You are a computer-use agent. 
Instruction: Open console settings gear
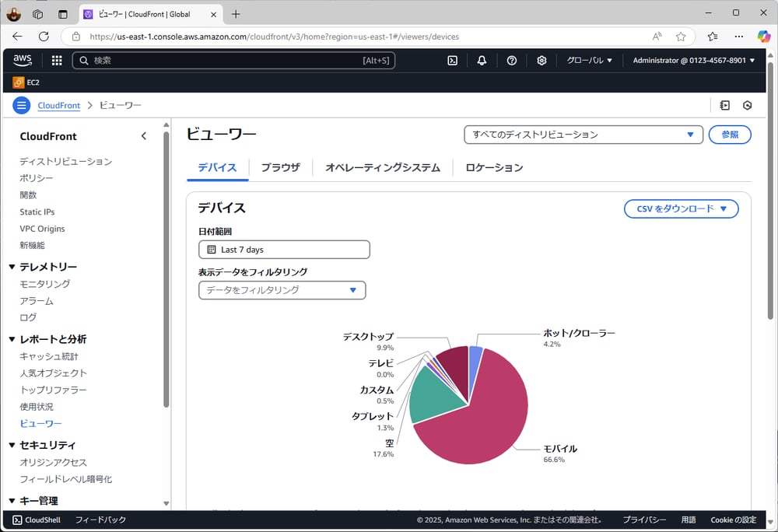click(x=541, y=61)
